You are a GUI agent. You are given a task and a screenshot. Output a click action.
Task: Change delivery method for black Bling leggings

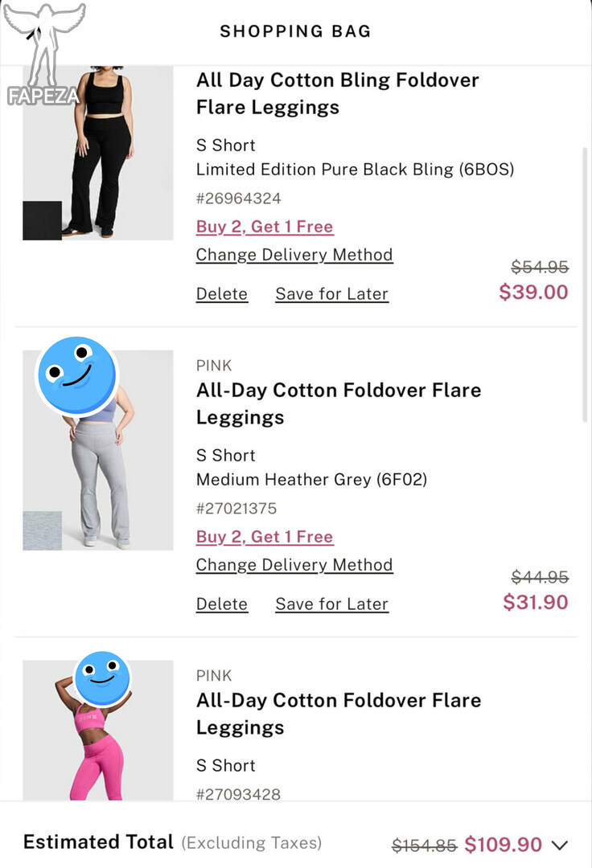294,255
